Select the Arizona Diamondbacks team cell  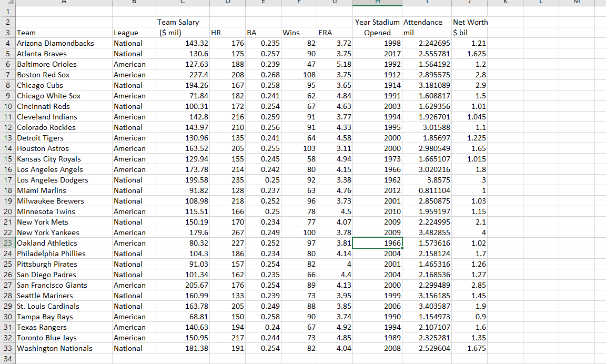pos(64,43)
